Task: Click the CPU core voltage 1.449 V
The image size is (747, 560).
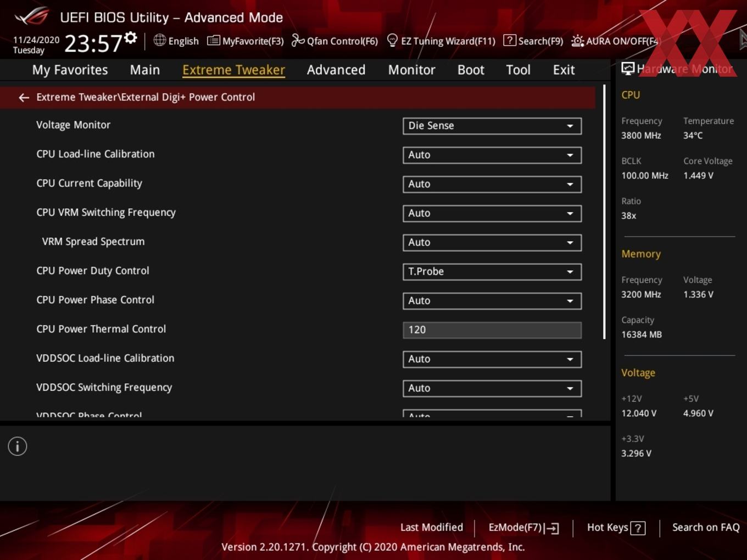Action: click(x=698, y=176)
